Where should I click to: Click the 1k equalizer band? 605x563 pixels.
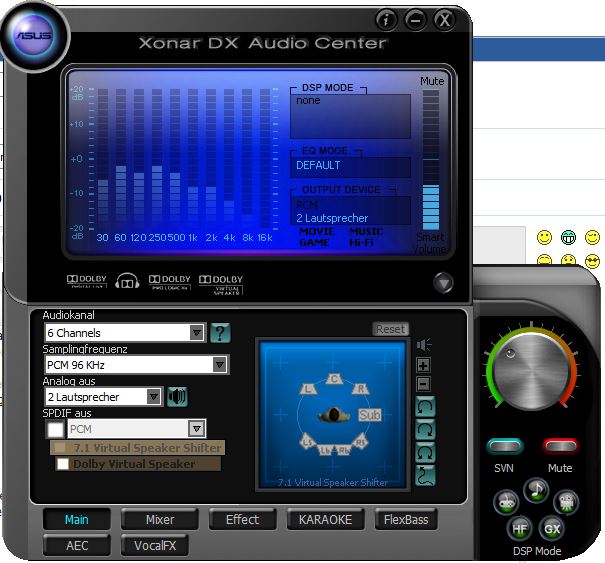click(x=193, y=158)
